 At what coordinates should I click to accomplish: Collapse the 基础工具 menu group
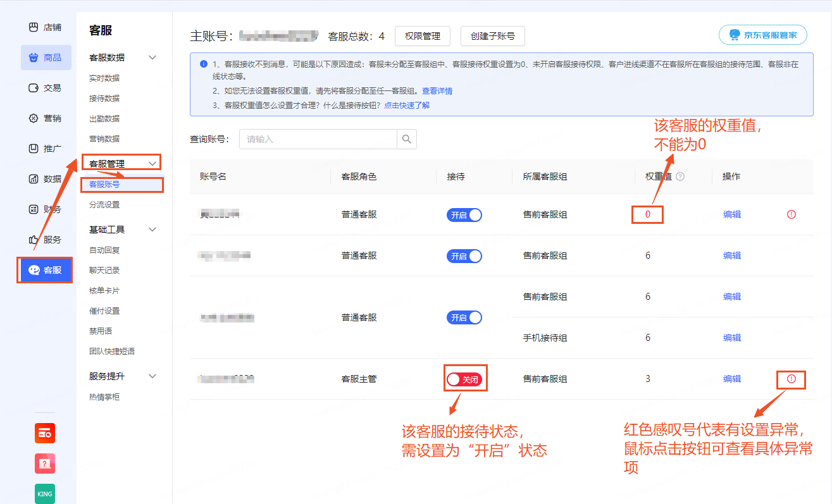point(152,230)
